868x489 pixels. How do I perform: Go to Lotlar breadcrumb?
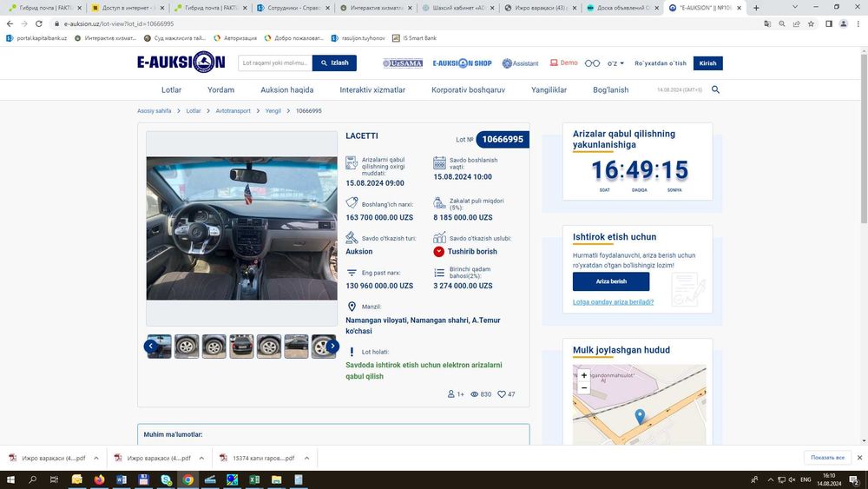[194, 111]
